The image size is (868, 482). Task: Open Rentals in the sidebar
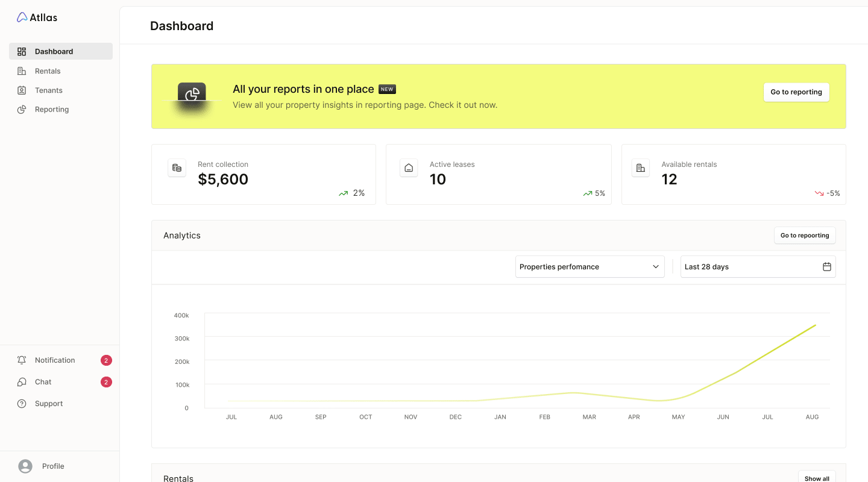point(48,71)
